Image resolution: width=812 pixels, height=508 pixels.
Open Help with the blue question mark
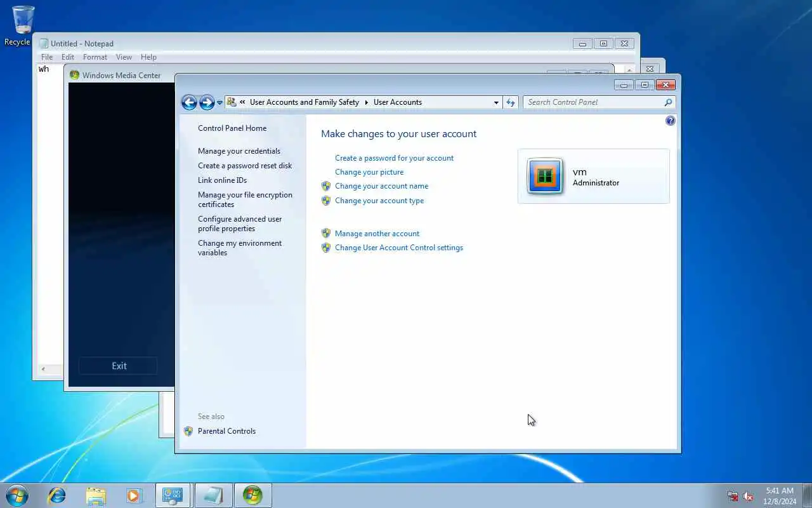(671, 121)
